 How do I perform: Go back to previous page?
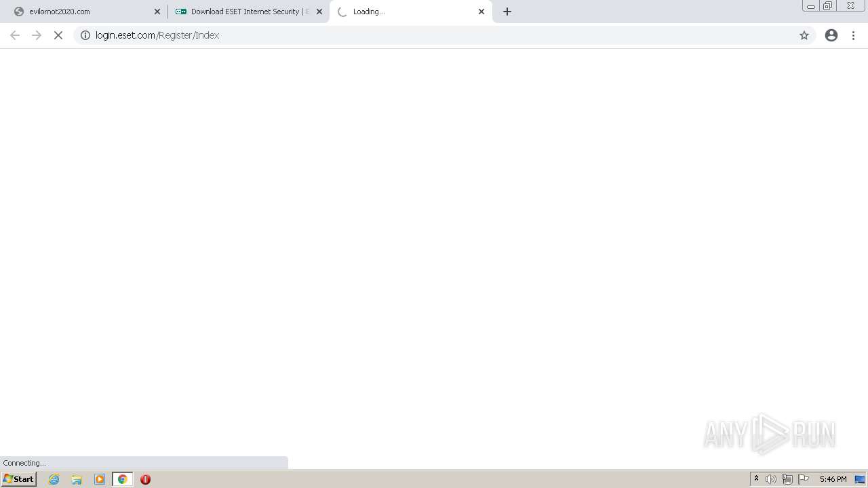pyautogui.click(x=15, y=35)
